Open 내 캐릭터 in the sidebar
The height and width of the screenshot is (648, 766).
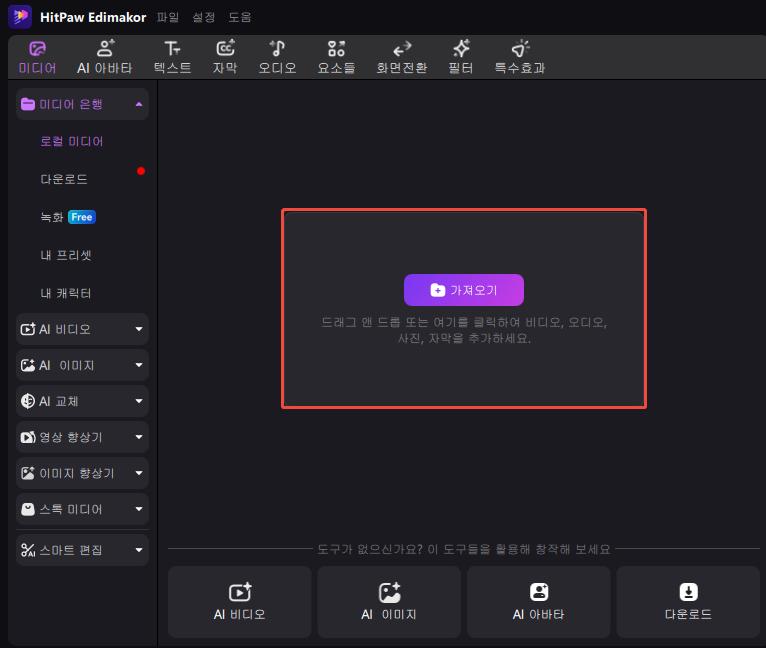pyautogui.click(x=66, y=293)
